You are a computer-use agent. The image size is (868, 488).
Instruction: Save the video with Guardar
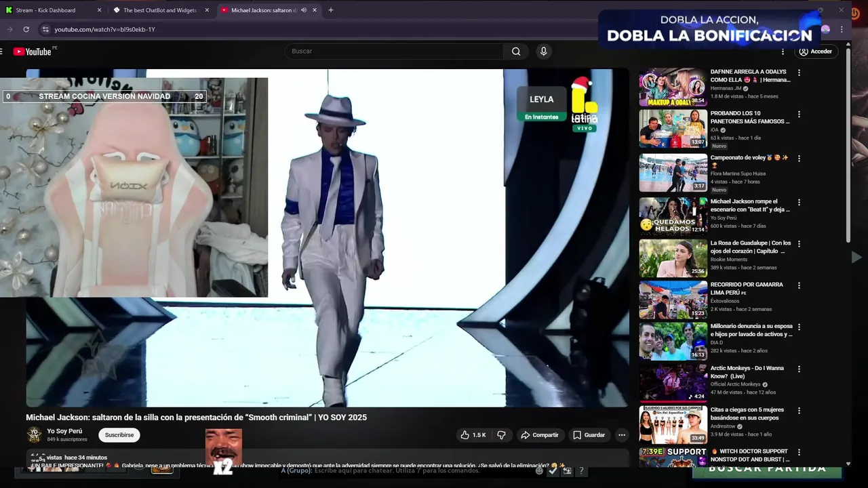pyautogui.click(x=589, y=435)
